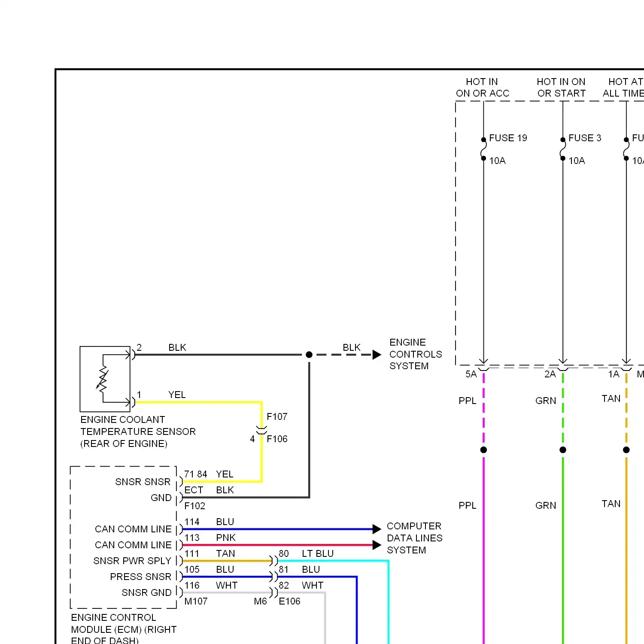Click the thermistor symbol inside the sensor box
This screenshot has width=644, height=644.
click(x=103, y=379)
